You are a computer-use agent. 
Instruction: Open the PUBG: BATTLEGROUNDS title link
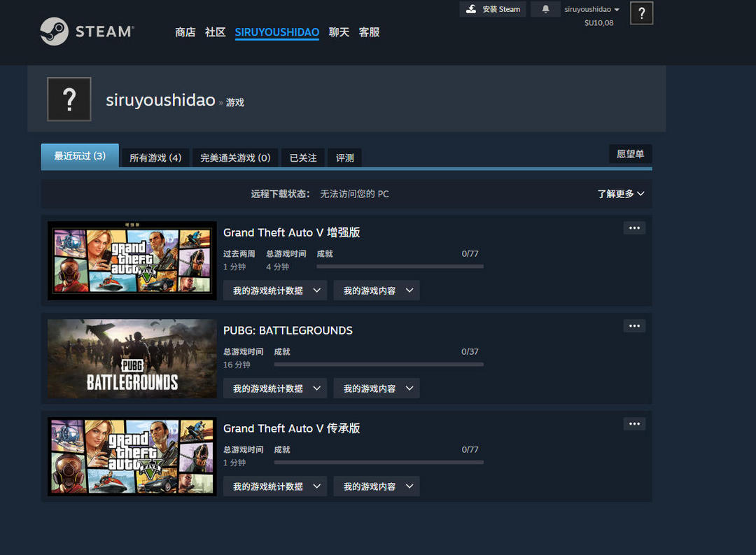point(288,330)
